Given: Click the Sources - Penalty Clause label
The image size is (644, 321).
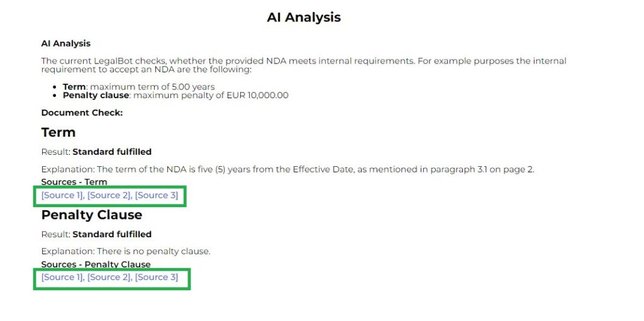Looking at the screenshot, I should point(96,264).
